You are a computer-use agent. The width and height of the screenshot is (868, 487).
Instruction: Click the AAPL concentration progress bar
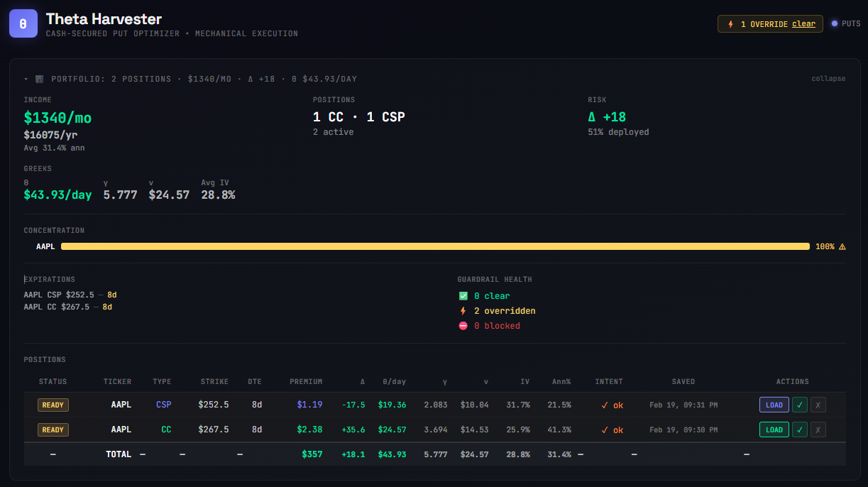pos(435,246)
